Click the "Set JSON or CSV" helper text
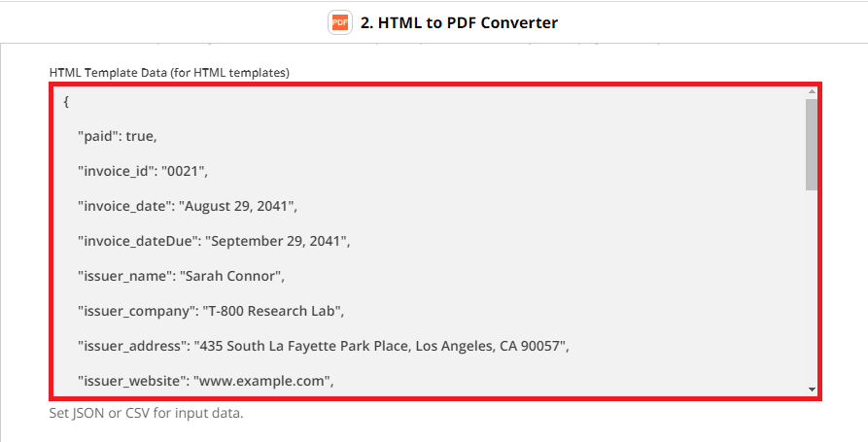This screenshot has height=442, width=868. point(146,413)
